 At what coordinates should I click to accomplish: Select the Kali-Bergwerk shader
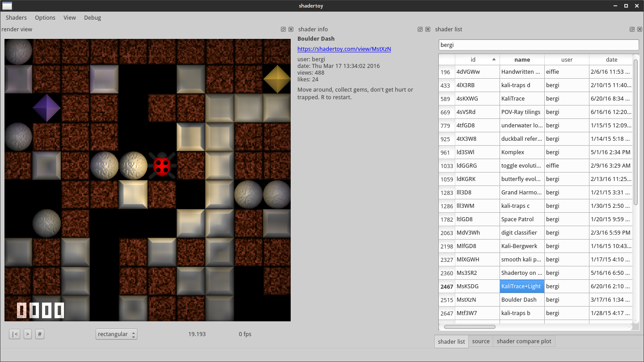coord(522,246)
